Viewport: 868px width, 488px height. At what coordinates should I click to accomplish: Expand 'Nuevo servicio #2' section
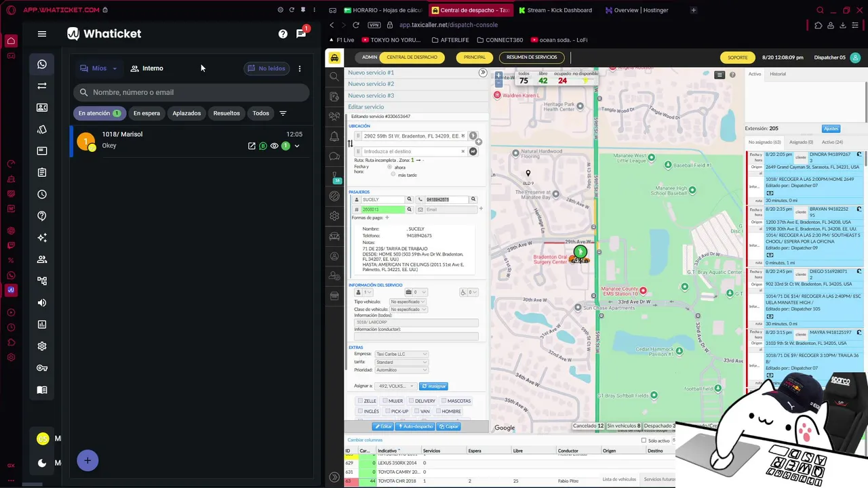coord(371,84)
